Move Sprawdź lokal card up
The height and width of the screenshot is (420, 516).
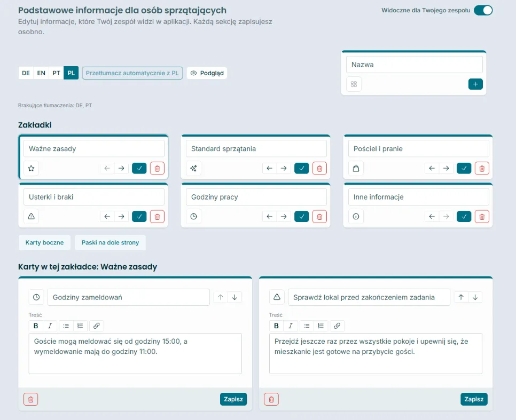click(x=461, y=297)
